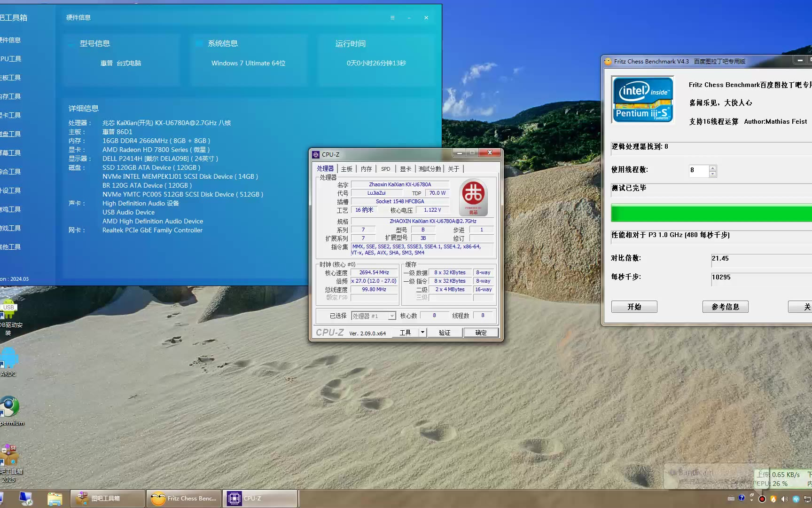Open the 工具 dropdown arrow in CPU-Z
Image resolution: width=812 pixels, height=508 pixels.
coord(422,333)
